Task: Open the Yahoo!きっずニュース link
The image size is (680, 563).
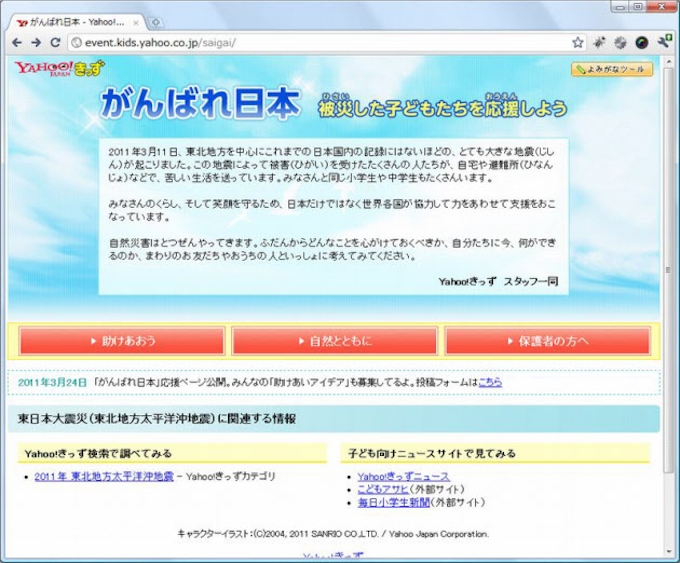Action: click(x=403, y=477)
